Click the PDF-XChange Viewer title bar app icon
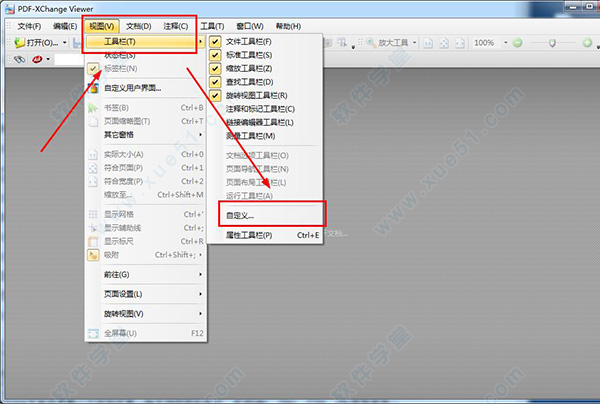The height and width of the screenshot is (404, 600). [10, 8]
